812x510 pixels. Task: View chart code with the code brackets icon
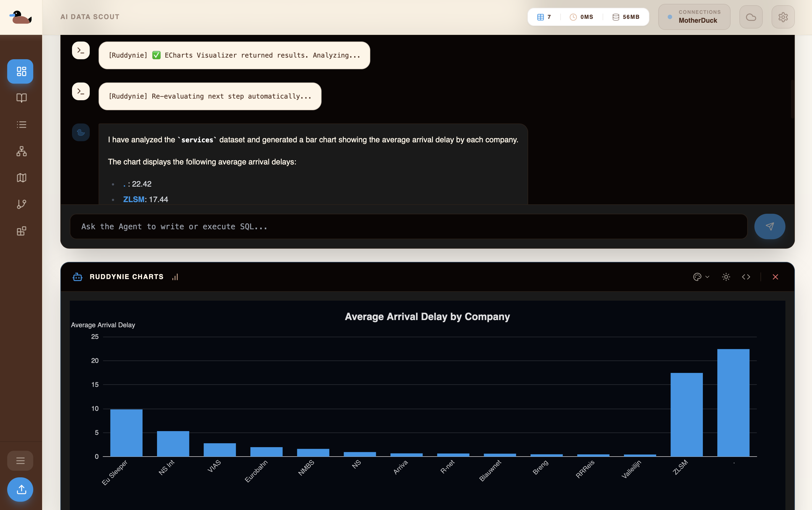click(746, 277)
